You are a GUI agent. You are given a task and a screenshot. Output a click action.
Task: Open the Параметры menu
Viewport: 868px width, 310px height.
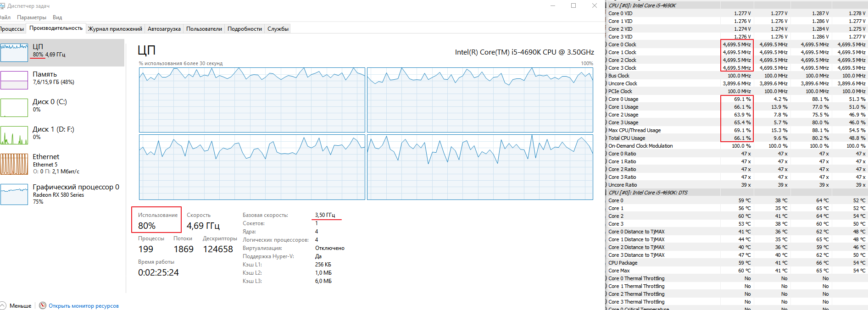(32, 17)
